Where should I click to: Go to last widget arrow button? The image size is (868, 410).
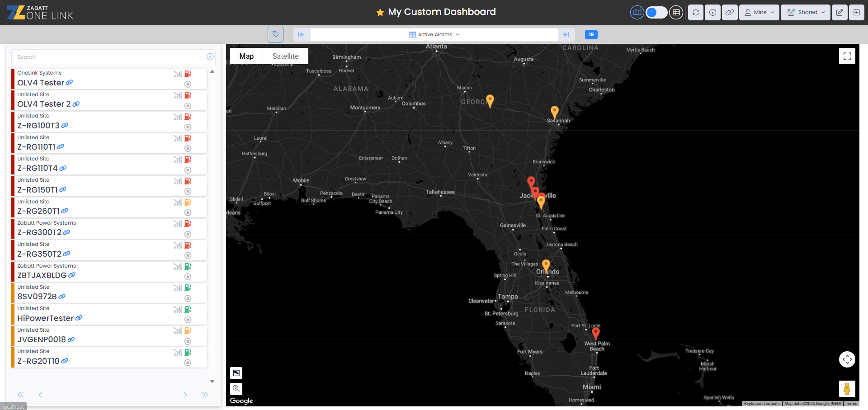tap(566, 34)
